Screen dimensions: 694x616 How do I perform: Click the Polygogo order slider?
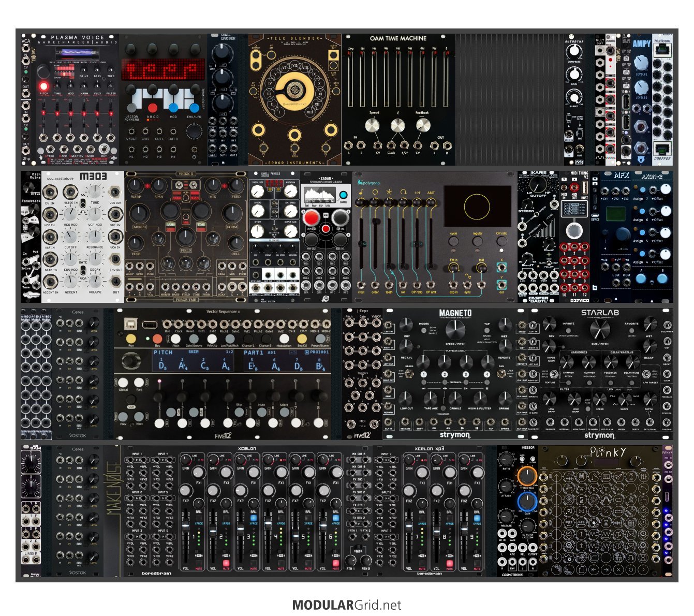tap(375, 243)
